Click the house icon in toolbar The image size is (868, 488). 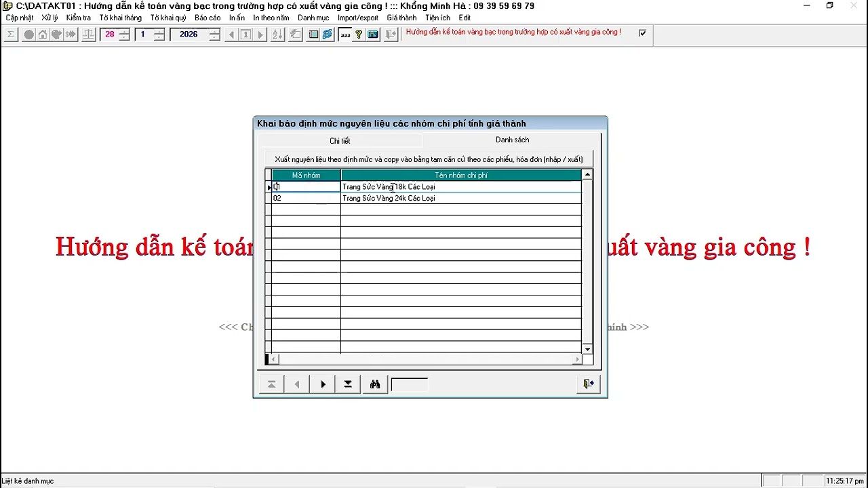click(42, 34)
